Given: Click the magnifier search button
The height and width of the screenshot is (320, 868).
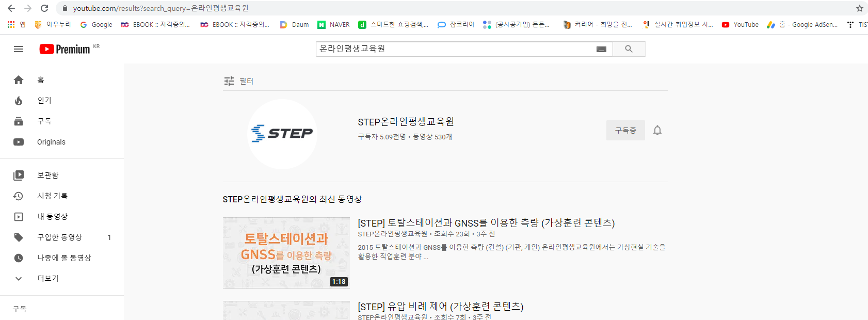Looking at the screenshot, I should (x=629, y=49).
